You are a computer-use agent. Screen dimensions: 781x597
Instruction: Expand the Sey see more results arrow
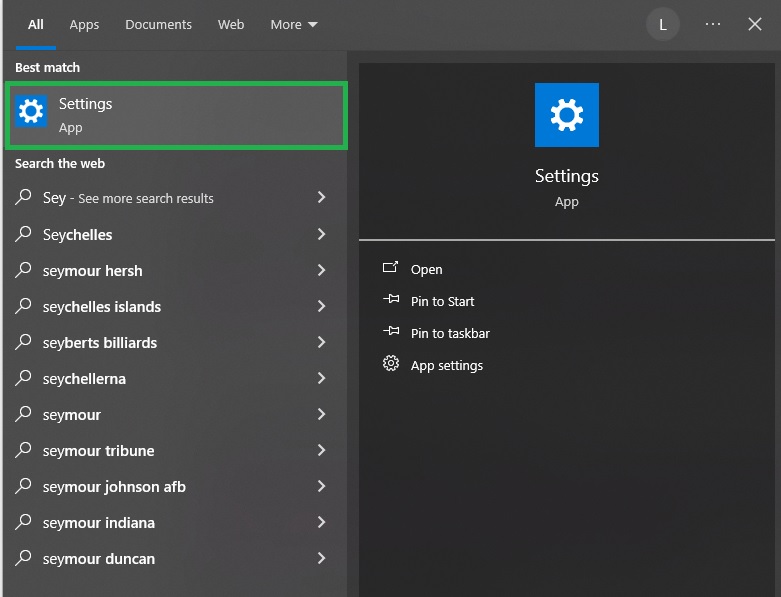(322, 197)
